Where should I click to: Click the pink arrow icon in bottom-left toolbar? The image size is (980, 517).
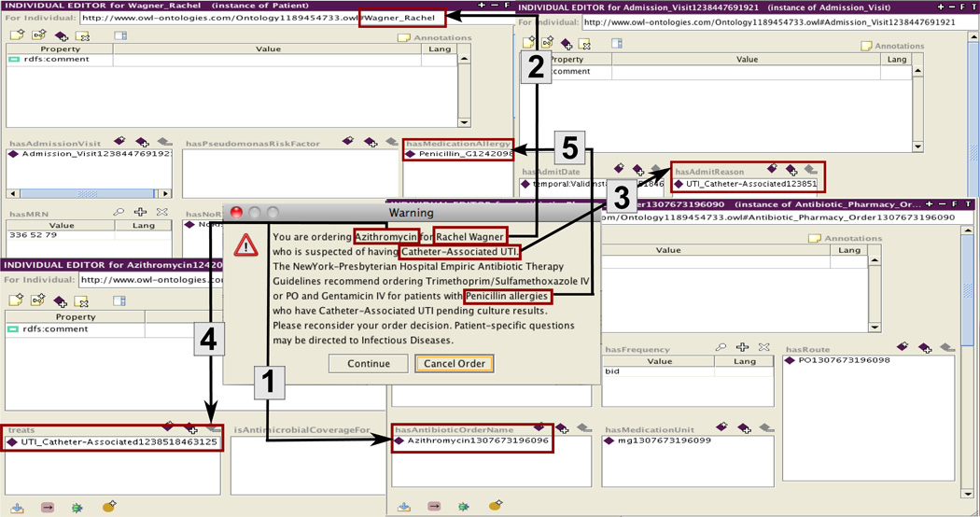[47, 507]
